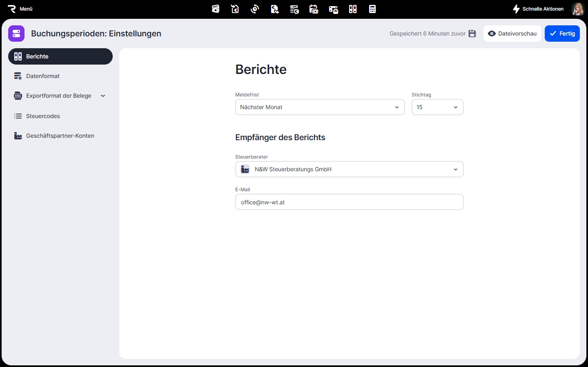Expand Exportformat der Belege chevron
Viewport: 588px width, 367px height.
coord(103,96)
